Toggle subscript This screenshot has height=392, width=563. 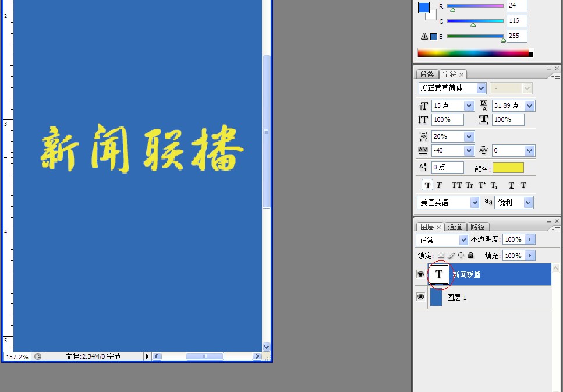tap(494, 185)
